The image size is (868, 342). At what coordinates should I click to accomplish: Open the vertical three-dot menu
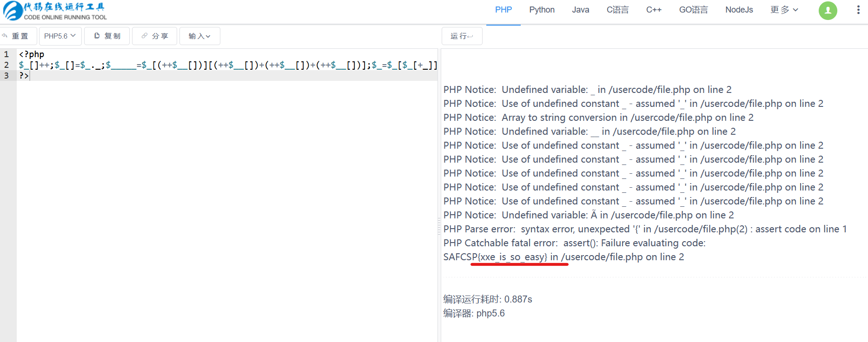(x=858, y=10)
